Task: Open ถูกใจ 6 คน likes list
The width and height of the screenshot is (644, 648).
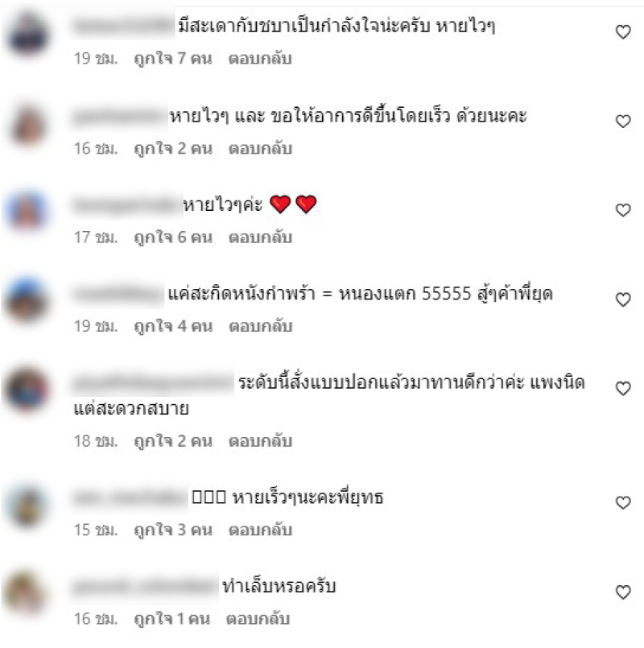Action: [x=173, y=237]
